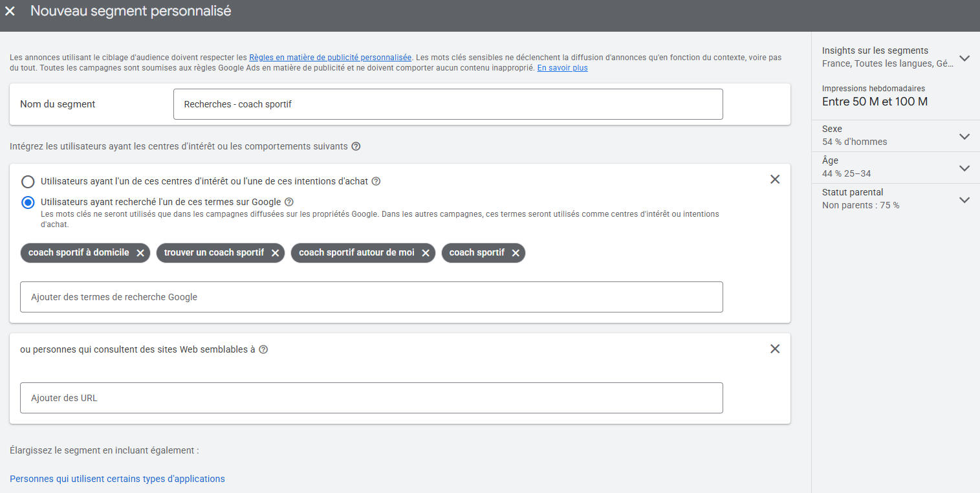Image resolution: width=980 pixels, height=493 pixels.
Task: Expand the Sexe insights section
Action: point(964,137)
